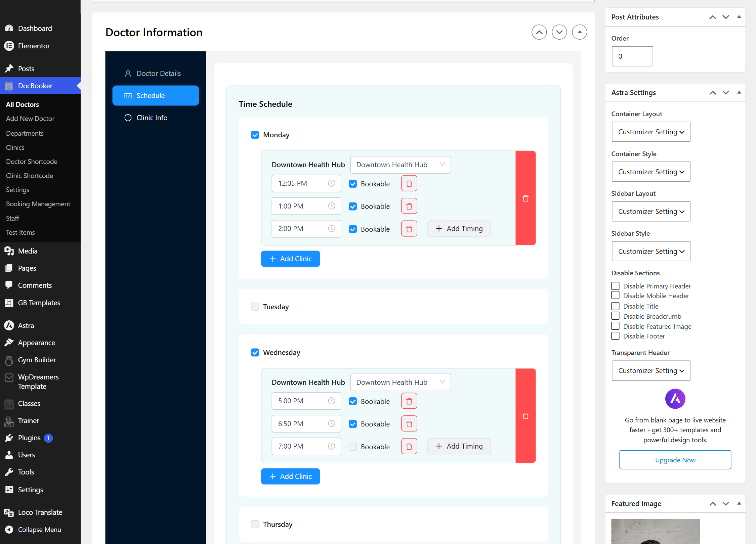Switch to Clinic Info tab
Viewport: 756px width, 544px height.
point(156,118)
